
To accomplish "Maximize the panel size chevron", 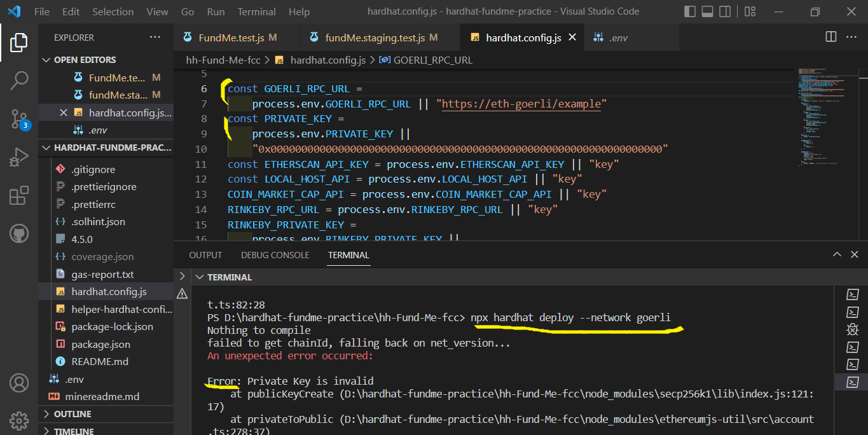I will tap(837, 254).
